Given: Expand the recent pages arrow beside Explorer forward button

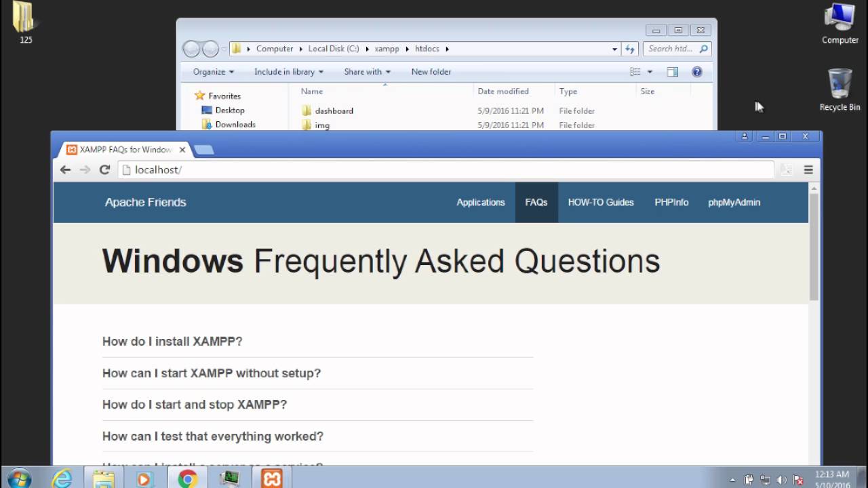Looking at the screenshot, I should pyautogui.click(x=224, y=49).
